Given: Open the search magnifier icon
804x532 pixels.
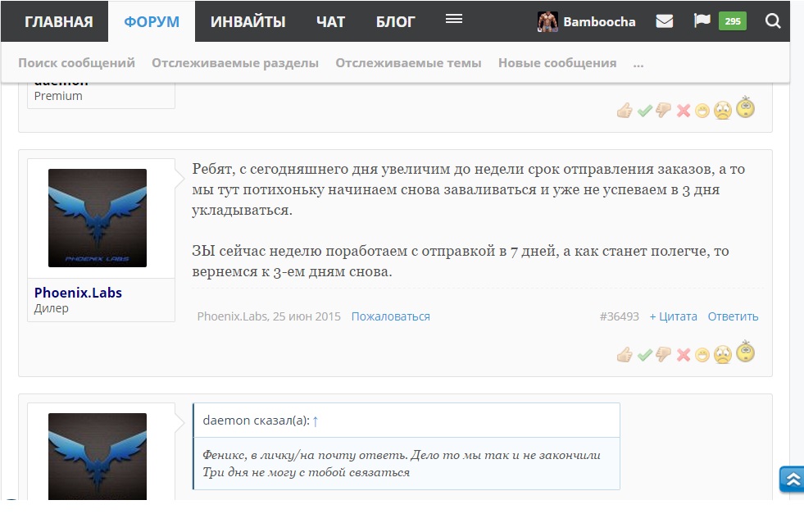Looking at the screenshot, I should click(x=772, y=21).
